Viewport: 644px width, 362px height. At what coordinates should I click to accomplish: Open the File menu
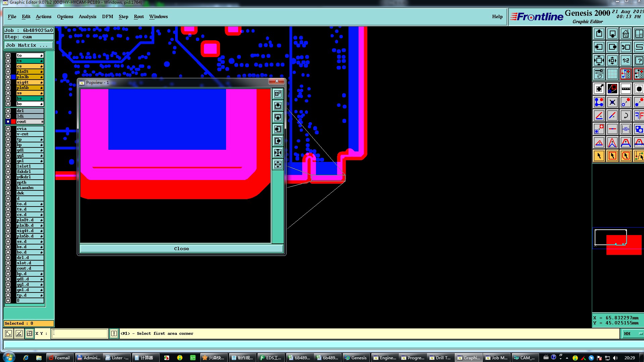(12, 16)
